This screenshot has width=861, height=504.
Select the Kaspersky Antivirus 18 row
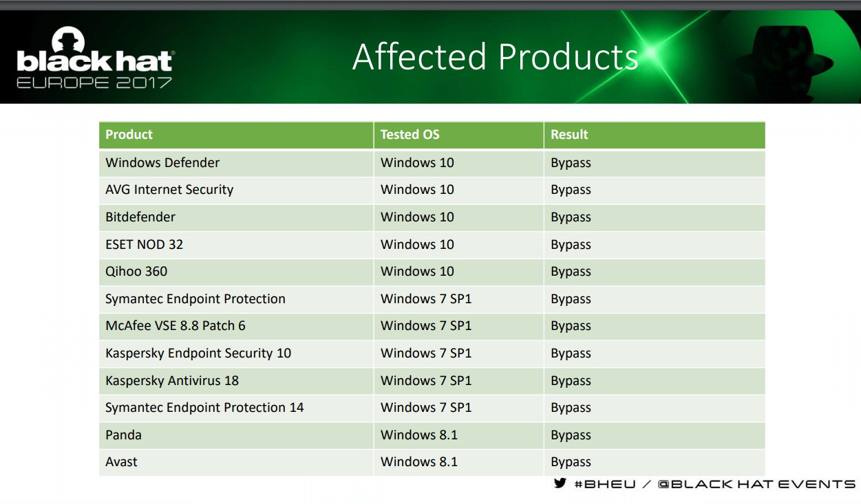432,380
